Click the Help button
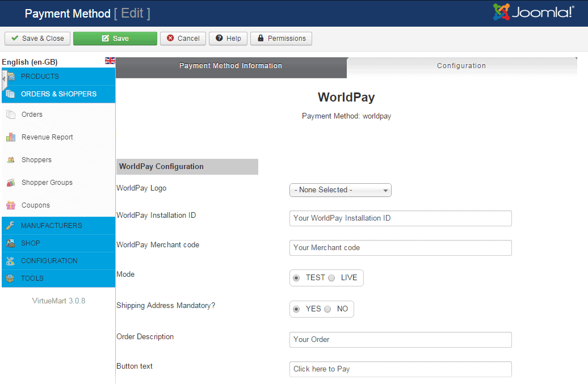This screenshot has width=588, height=384. (228, 38)
